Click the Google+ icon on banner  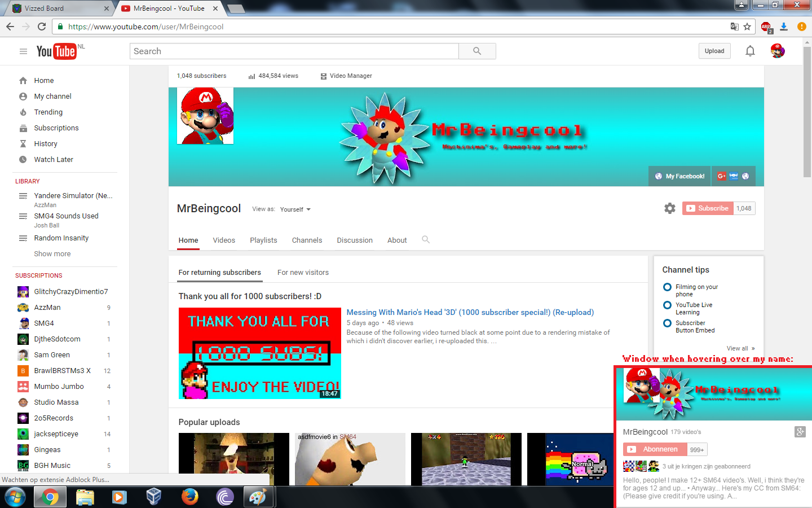[721, 176]
